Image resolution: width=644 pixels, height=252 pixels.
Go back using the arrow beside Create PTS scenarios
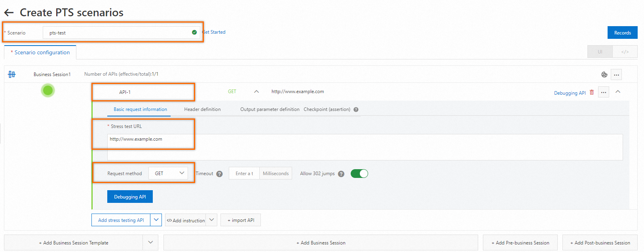[9, 13]
